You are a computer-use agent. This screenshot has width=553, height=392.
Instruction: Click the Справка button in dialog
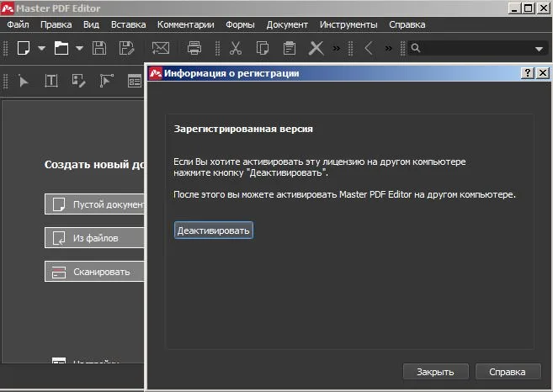tap(508, 372)
